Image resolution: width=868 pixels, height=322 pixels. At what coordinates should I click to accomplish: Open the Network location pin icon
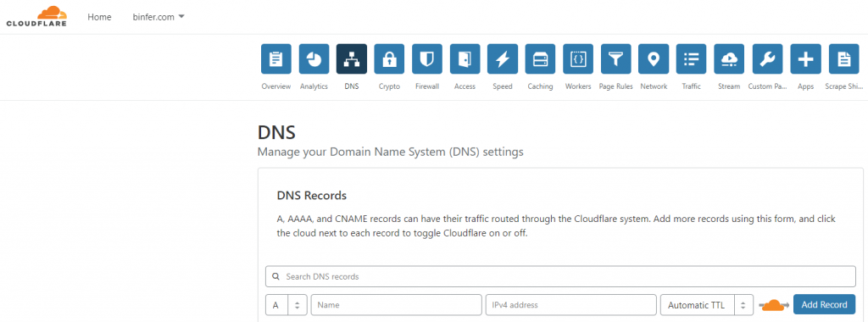coord(654,59)
